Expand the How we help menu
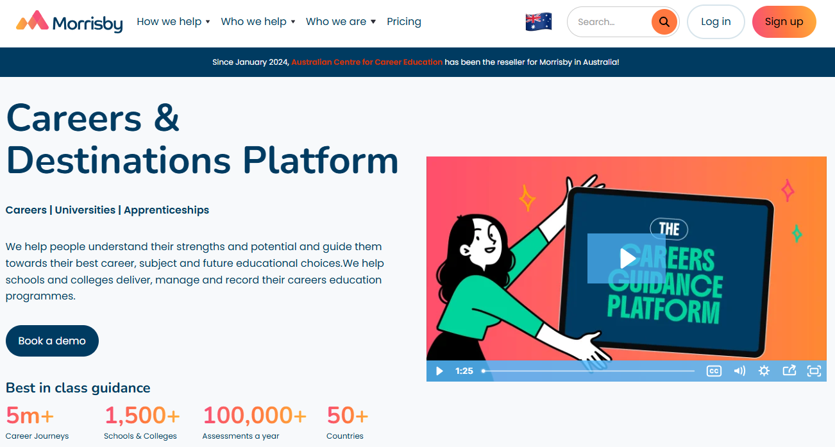This screenshot has width=835, height=447. [173, 22]
